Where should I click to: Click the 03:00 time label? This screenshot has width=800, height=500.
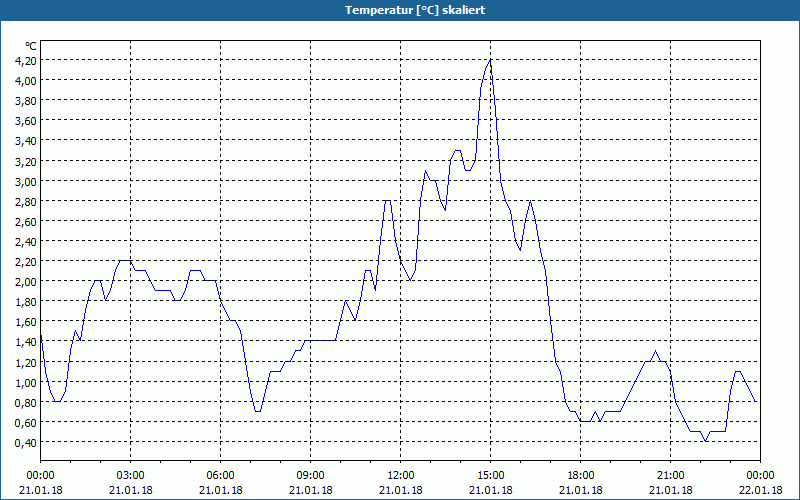point(131,476)
